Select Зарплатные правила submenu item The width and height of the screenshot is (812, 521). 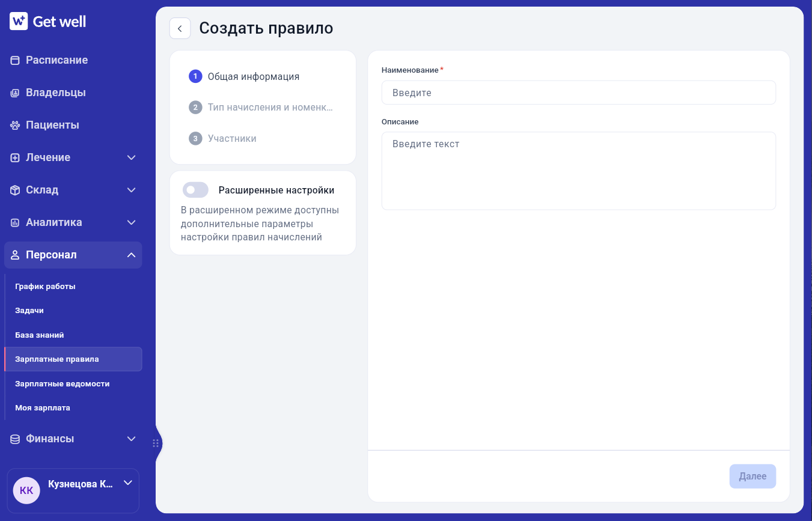coord(73,359)
